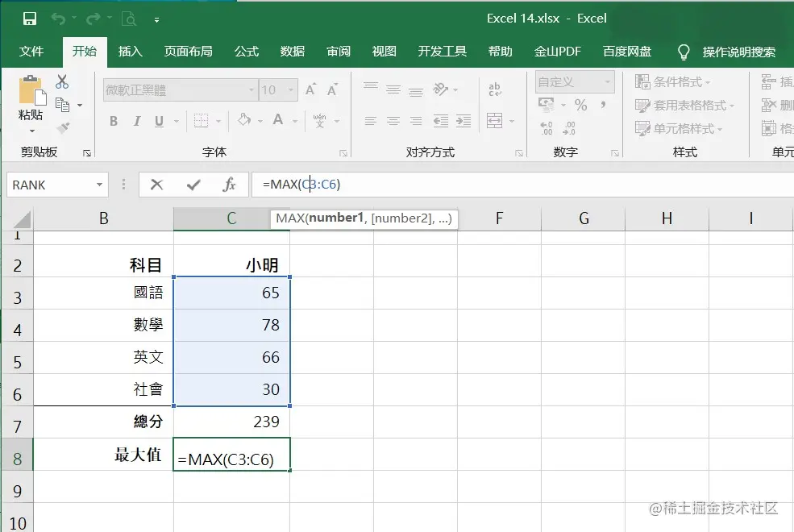Click in the formula bar text

tap(301, 185)
